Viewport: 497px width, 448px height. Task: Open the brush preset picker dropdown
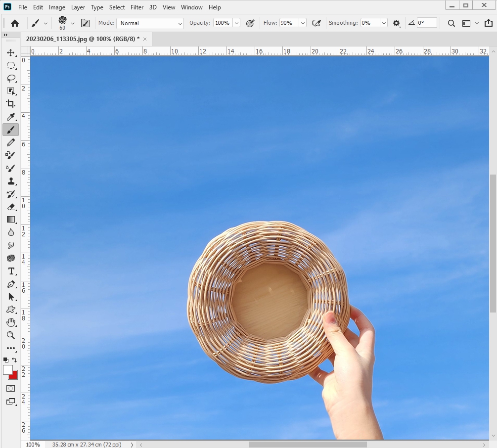(73, 23)
